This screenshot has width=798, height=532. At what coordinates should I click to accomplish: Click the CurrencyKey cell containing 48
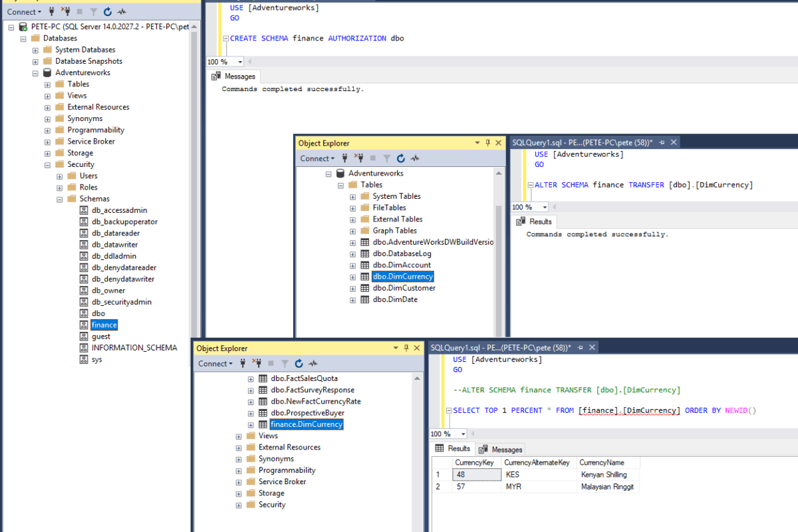477,474
